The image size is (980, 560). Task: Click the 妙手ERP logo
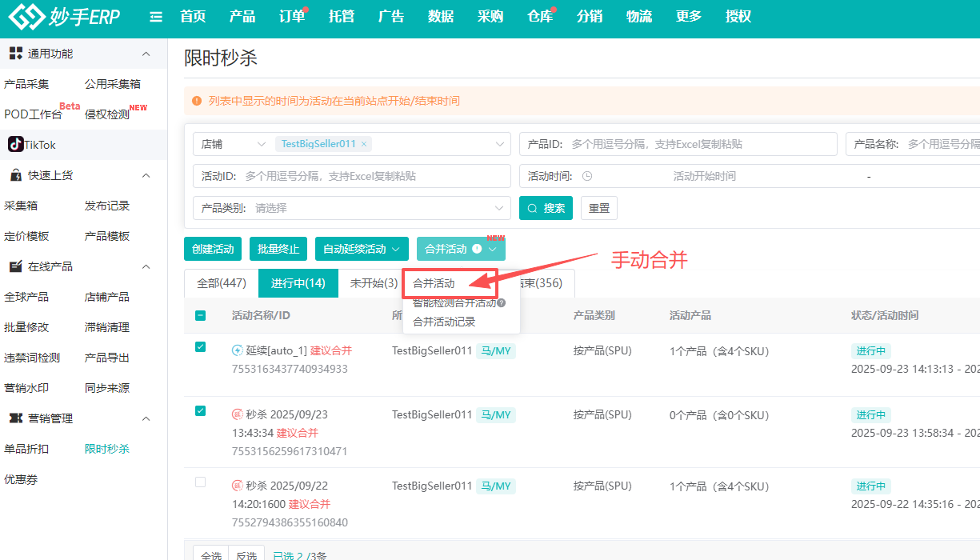point(64,16)
